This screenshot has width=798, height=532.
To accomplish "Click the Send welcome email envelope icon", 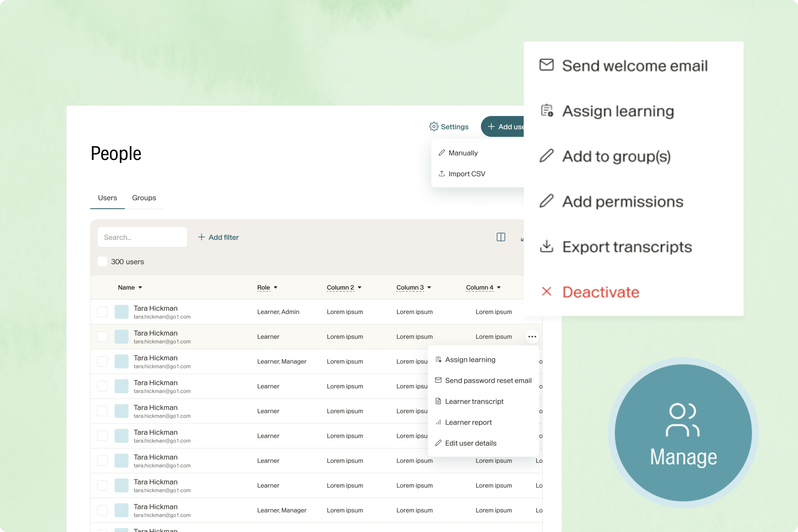I will (547, 65).
